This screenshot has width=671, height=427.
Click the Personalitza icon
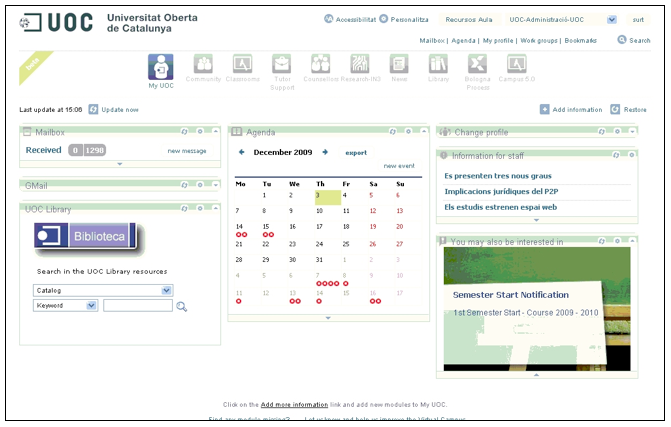(x=383, y=19)
